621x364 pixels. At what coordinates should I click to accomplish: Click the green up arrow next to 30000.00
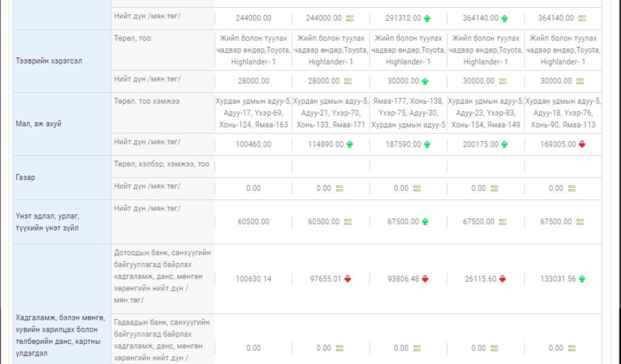425,81
